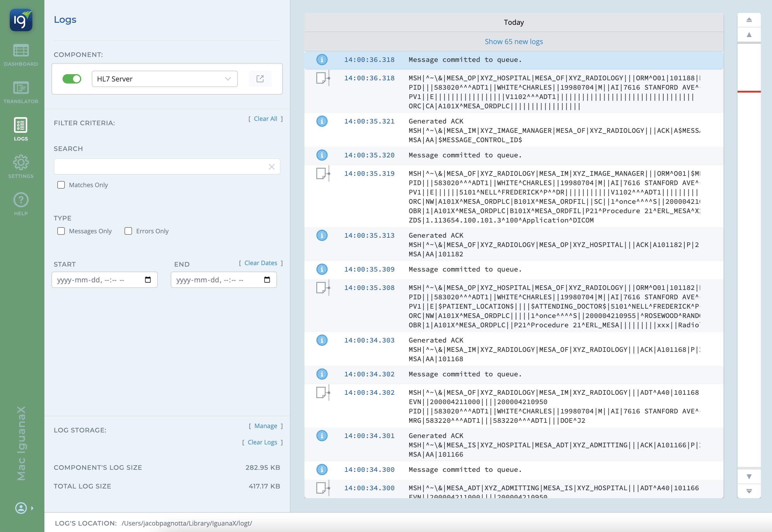772x532 pixels.
Task: Click the START date input field
Action: [x=104, y=280]
